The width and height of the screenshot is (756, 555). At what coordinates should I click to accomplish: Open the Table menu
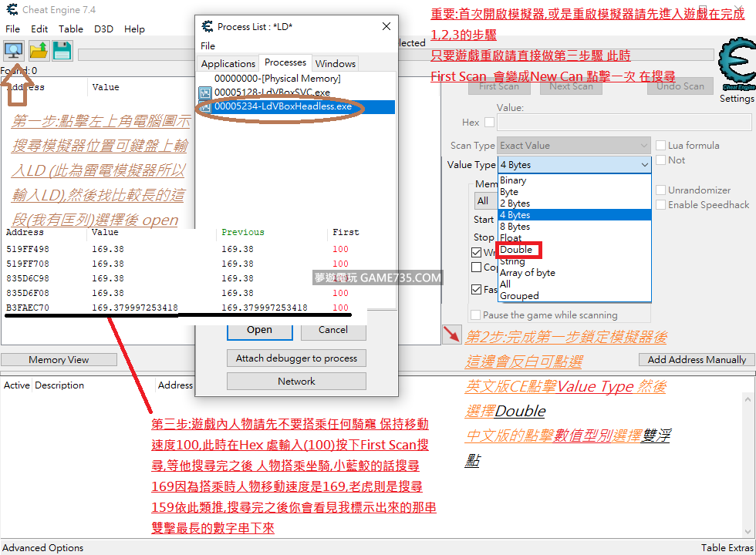(71, 29)
